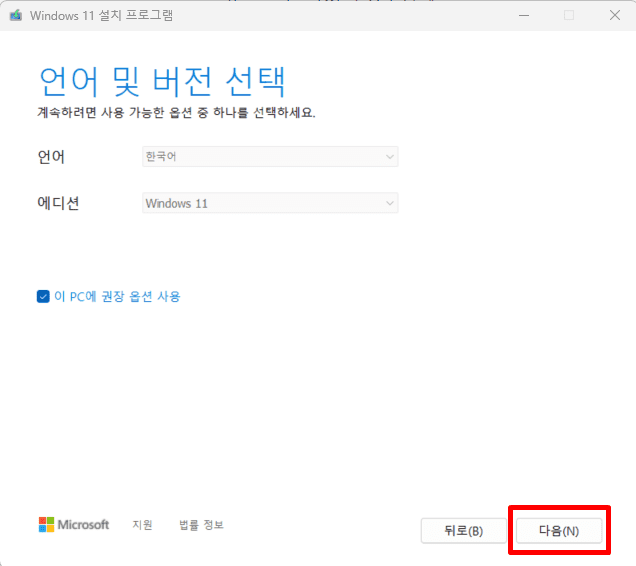Open the 언어 dropdown showing 한국어
Viewport: 636px width, 566px height.
point(270,157)
